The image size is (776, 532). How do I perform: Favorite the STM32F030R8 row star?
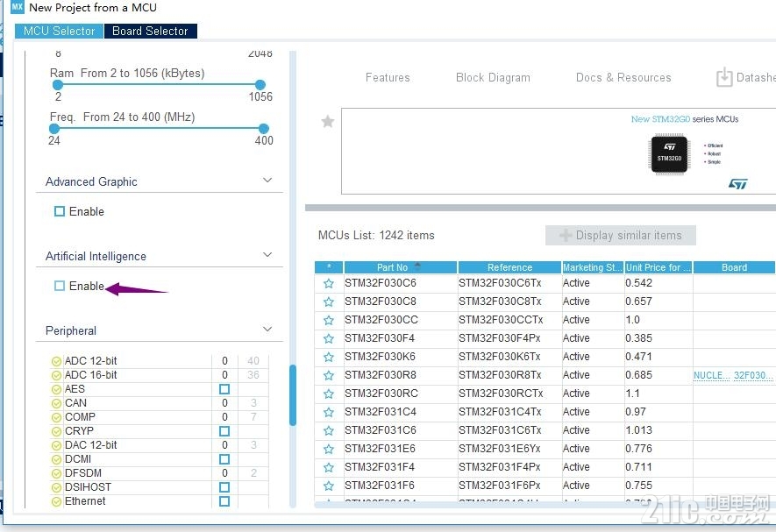(329, 375)
